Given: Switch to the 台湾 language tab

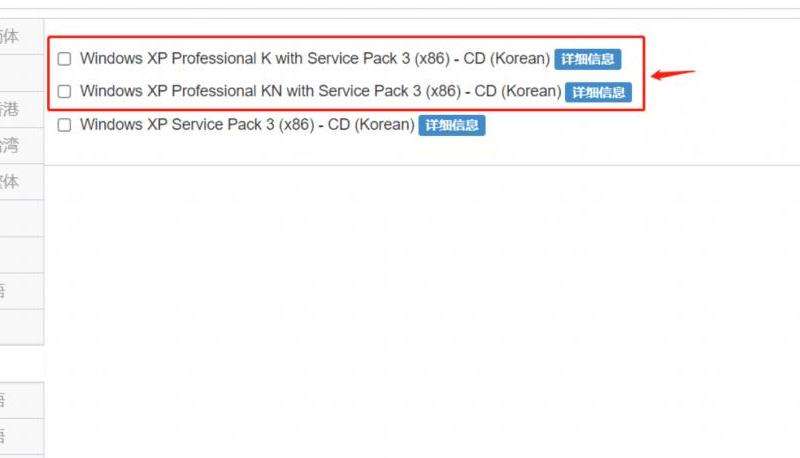Looking at the screenshot, I should click(21, 146).
